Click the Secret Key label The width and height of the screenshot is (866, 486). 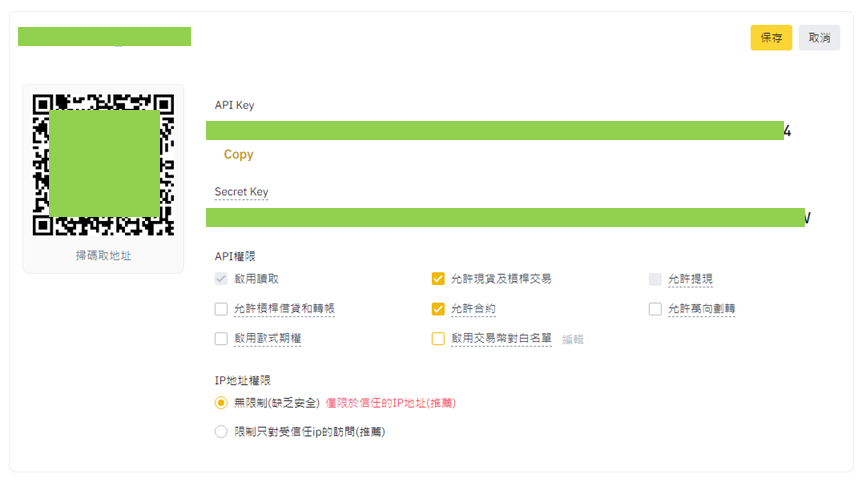(x=241, y=192)
